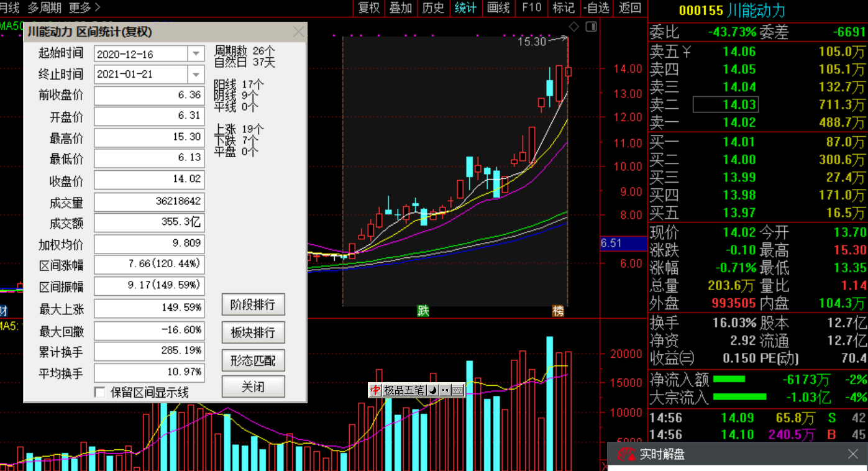Click the boxed 卖二 price 14.03

tap(725, 104)
